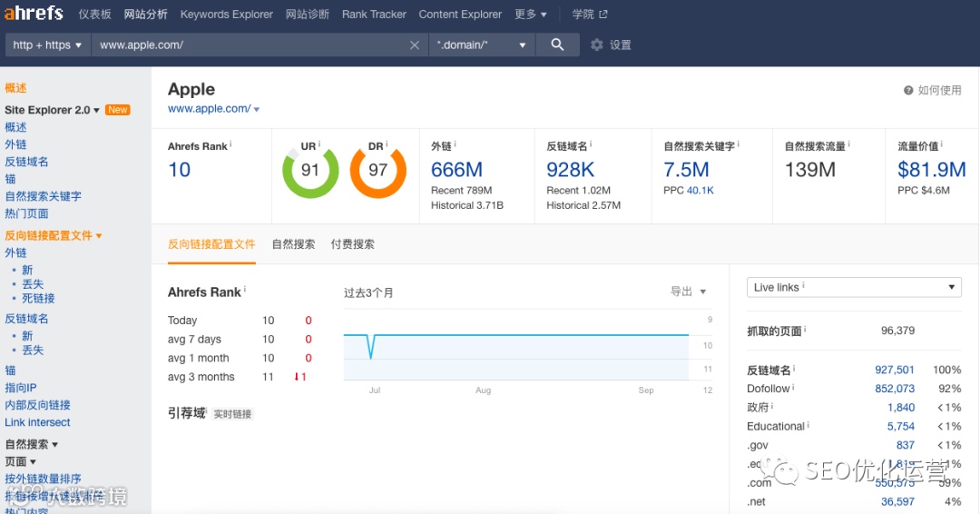Open the *.domain/* mode dropdown
980x514 pixels.
(481, 45)
